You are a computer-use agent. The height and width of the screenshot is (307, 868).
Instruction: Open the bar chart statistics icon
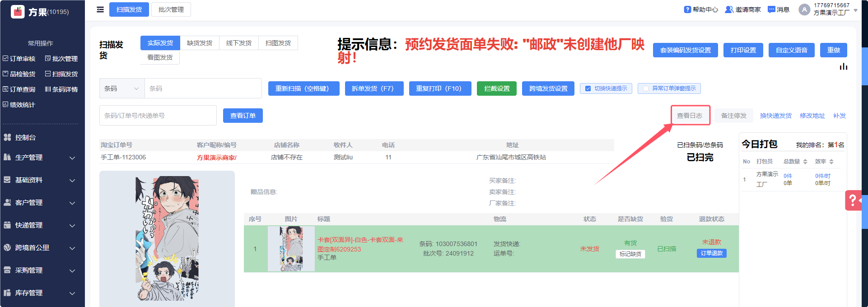pyautogui.click(x=843, y=67)
